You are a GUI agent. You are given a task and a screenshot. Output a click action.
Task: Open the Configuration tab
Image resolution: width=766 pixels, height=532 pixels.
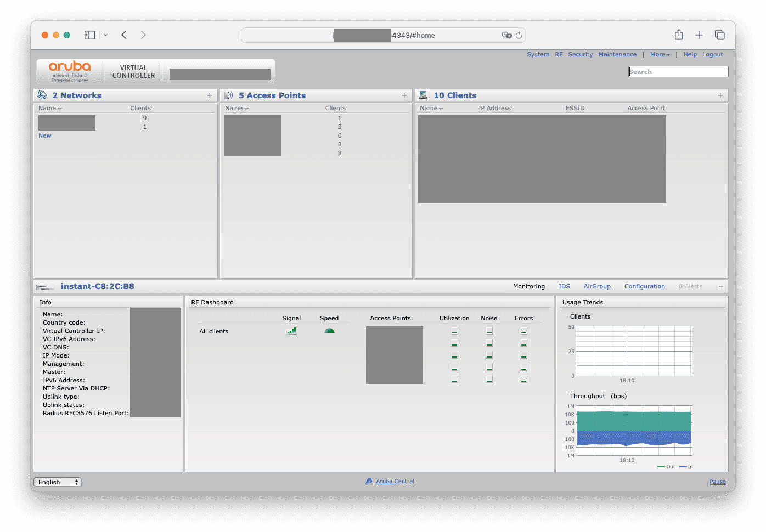click(644, 286)
